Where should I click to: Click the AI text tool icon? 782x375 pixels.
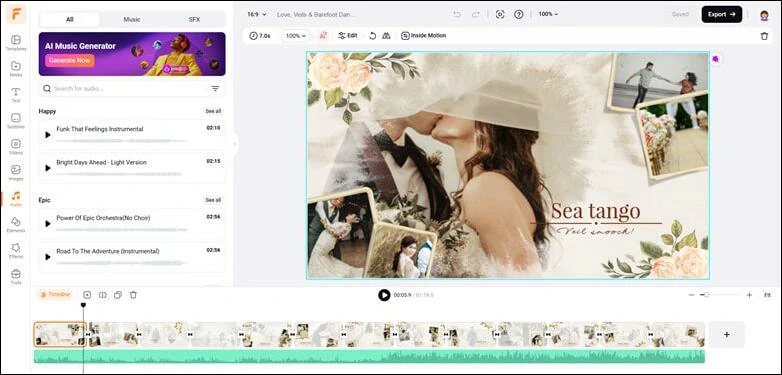pos(323,36)
